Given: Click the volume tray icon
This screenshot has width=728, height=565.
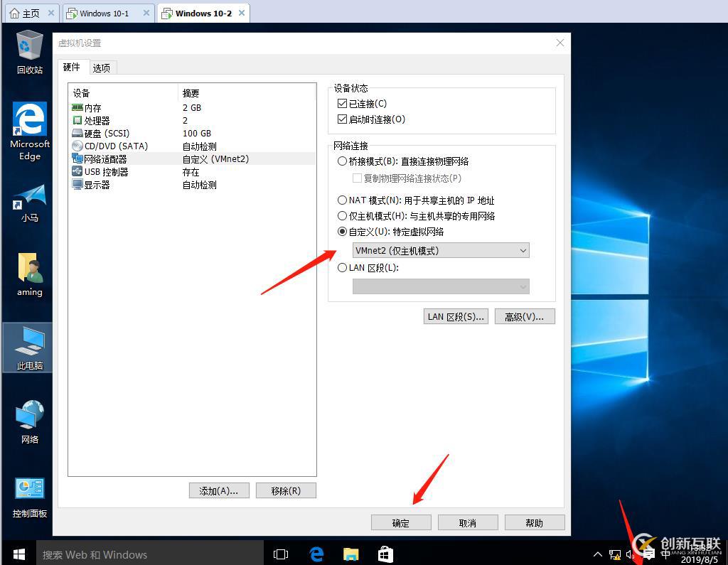Looking at the screenshot, I should point(630,554).
